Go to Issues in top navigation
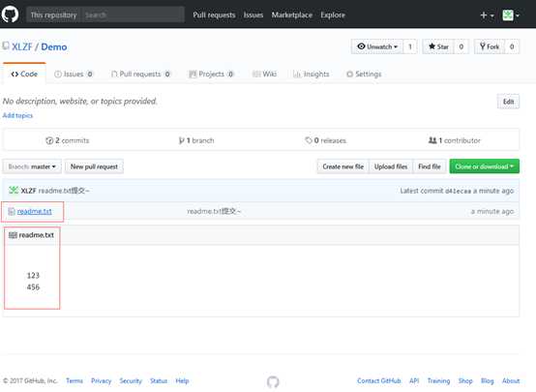The image size is (536, 392). pyautogui.click(x=253, y=15)
